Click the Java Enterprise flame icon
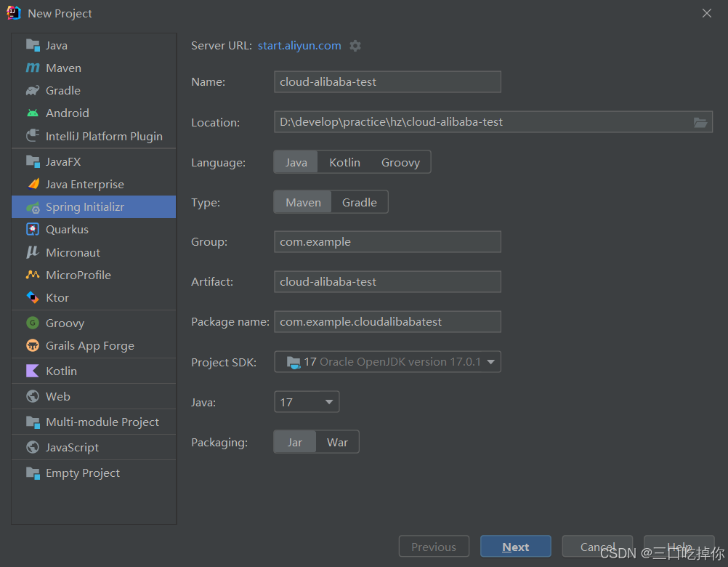Image resolution: width=728 pixels, height=567 pixels. point(33,184)
